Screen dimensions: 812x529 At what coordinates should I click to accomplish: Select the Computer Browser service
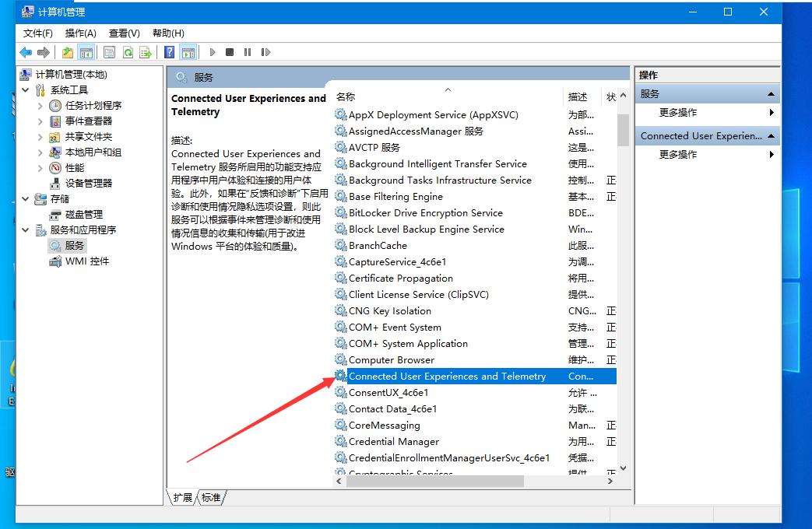click(392, 359)
